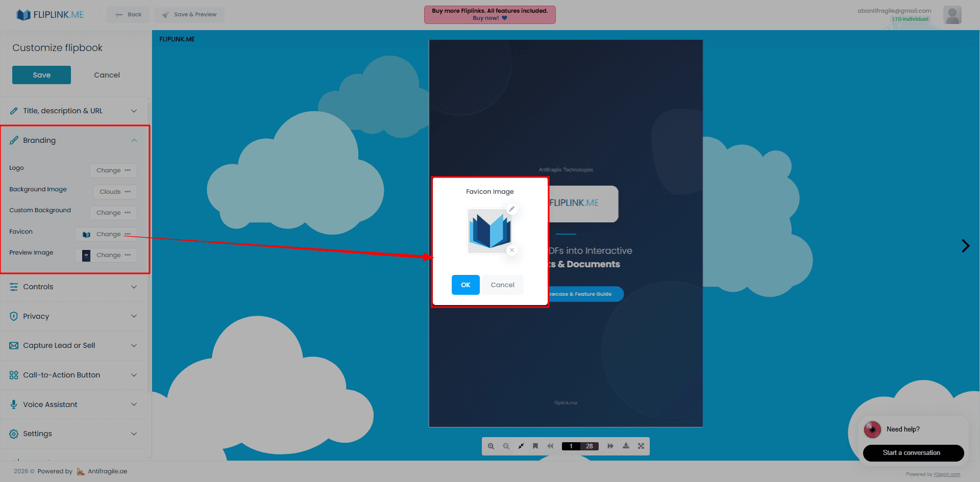Viewport: 980px width, 482px height.
Task: Click the fit-to-screen collapse arrows icon
Action: (521, 446)
